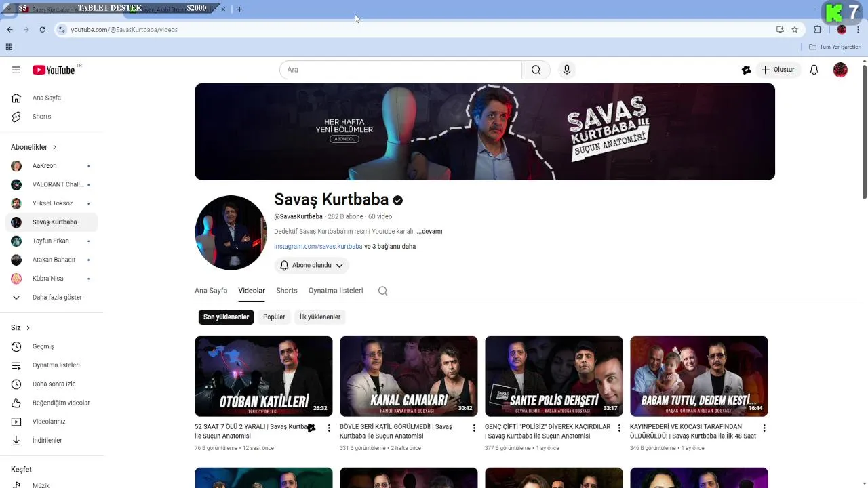
Task: Open browser extensions puzzle icon
Action: pyautogui.click(x=817, y=29)
